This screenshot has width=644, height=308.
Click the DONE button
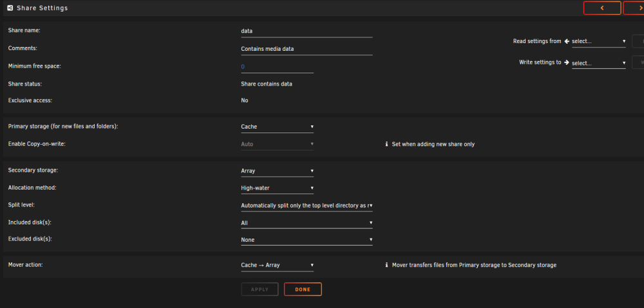point(303,289)
